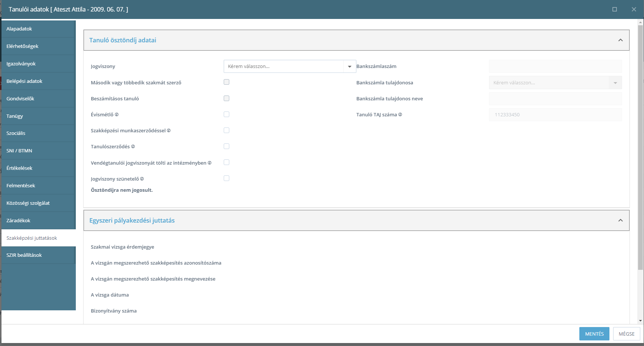Click the Bankszámlaszám input field
Viewport: 644px width, 346px height.
coord(555,66)
